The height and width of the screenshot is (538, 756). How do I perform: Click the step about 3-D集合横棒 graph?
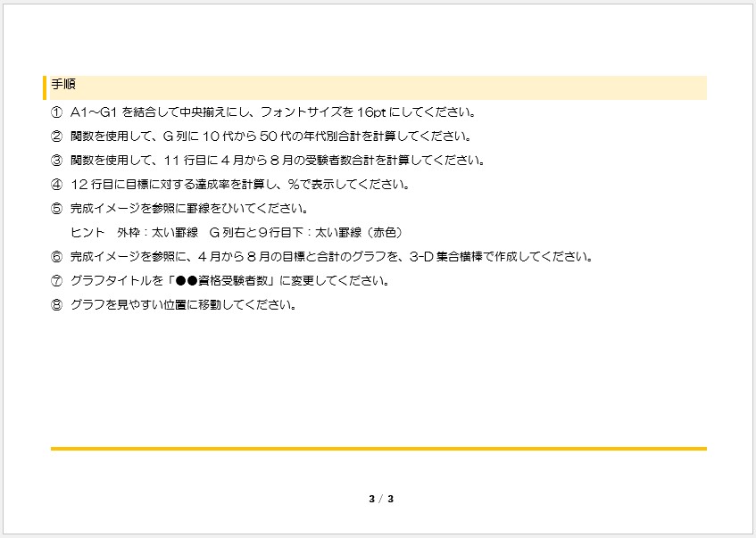[331, 257]
